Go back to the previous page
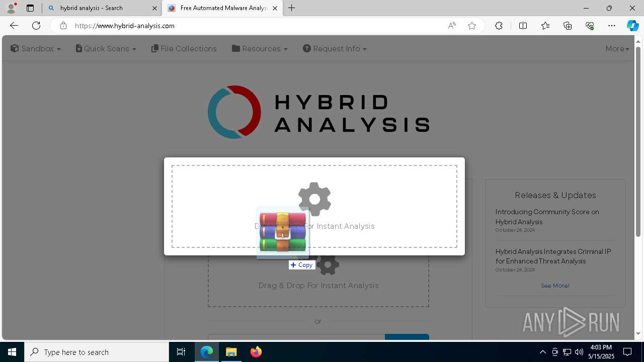The height and width of the screenshot is (362, 644). [x=14, y=26]
